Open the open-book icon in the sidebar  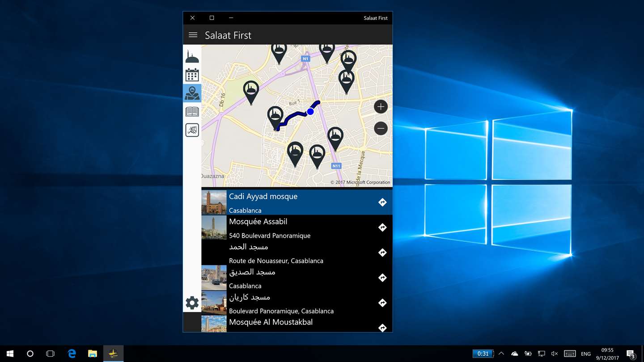tap(192, 112)
